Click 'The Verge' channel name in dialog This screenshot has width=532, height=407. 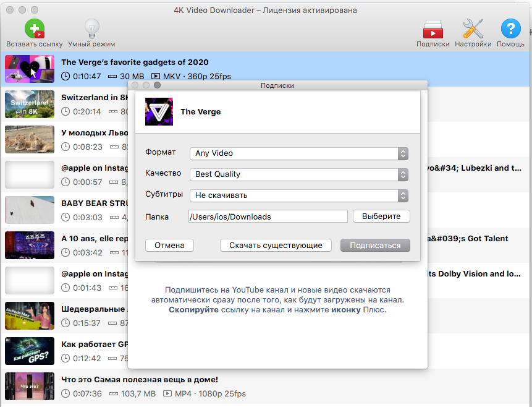[x=201, y=112]
